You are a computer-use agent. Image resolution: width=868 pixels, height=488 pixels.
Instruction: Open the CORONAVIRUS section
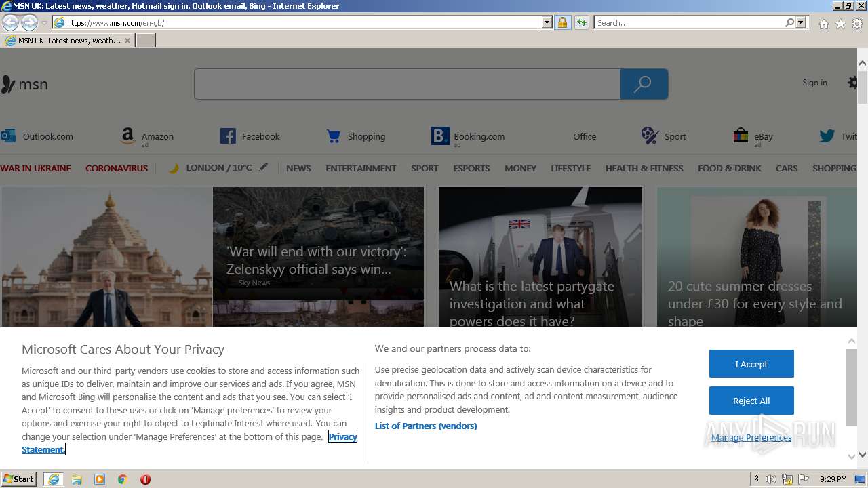(117, 168)
